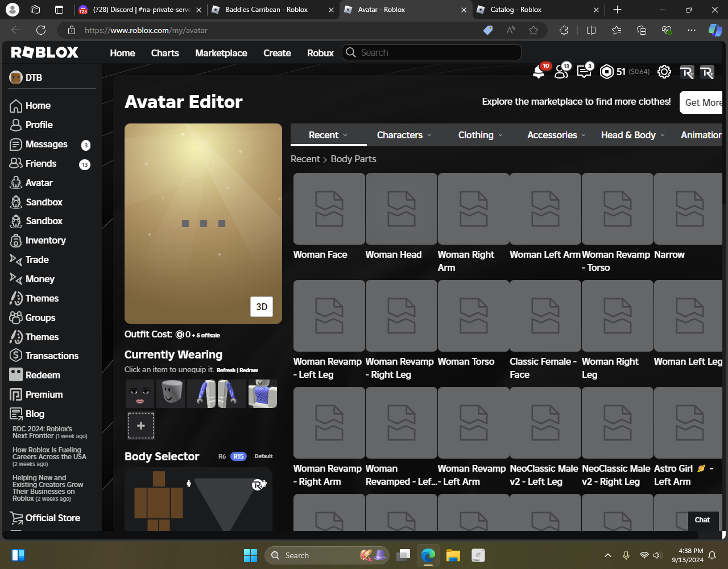
Task: Click the Inventory icon in the sidebar
Action: [16, 240]
